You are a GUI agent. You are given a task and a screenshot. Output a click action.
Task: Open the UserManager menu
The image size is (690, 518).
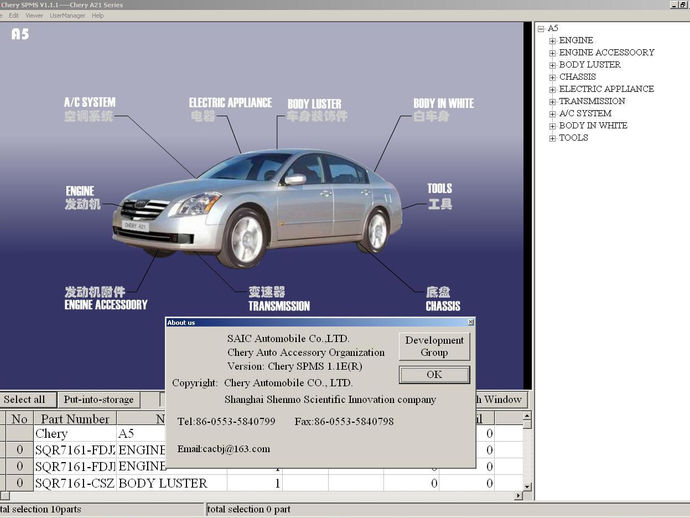click(x=67, y=15)
